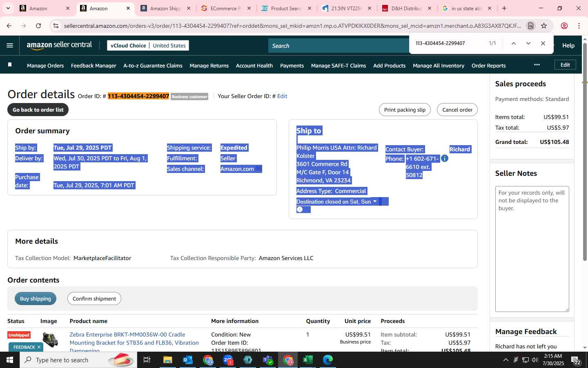Open Chrome three-dot menu

click(579, 26)
